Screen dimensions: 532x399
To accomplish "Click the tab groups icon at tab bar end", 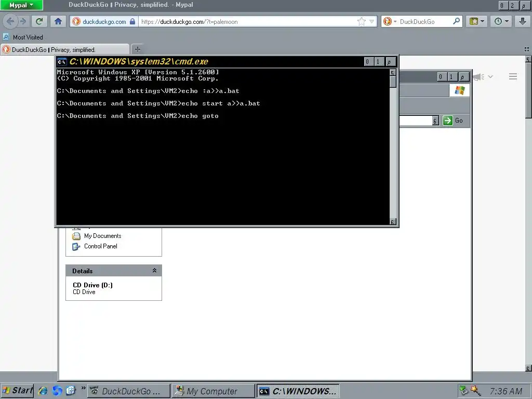I will coord(527,49).
